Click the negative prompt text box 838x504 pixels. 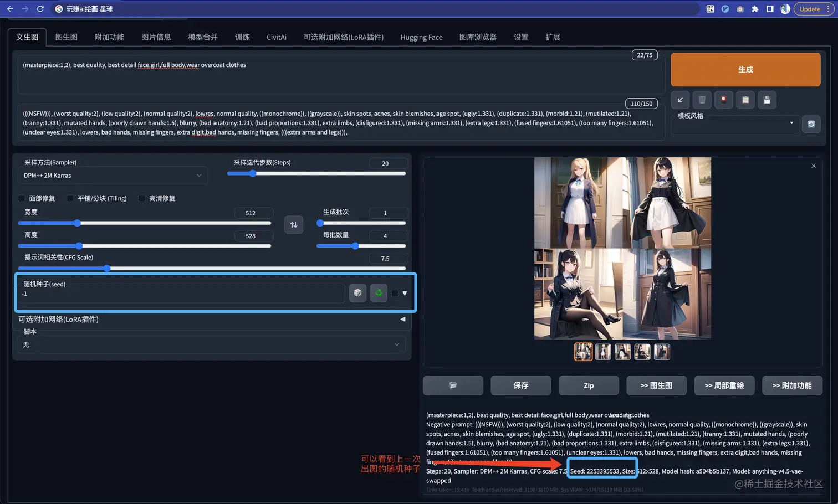[x=341, y=123]
